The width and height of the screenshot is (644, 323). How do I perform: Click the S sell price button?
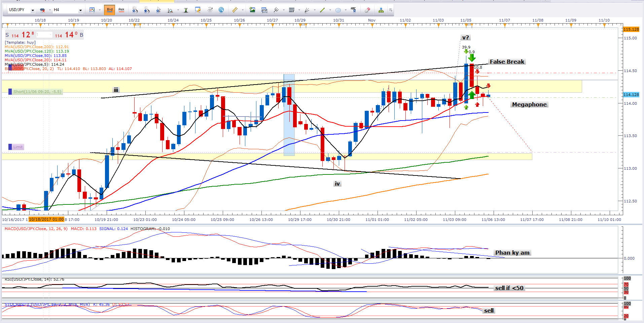pos(7,35)
